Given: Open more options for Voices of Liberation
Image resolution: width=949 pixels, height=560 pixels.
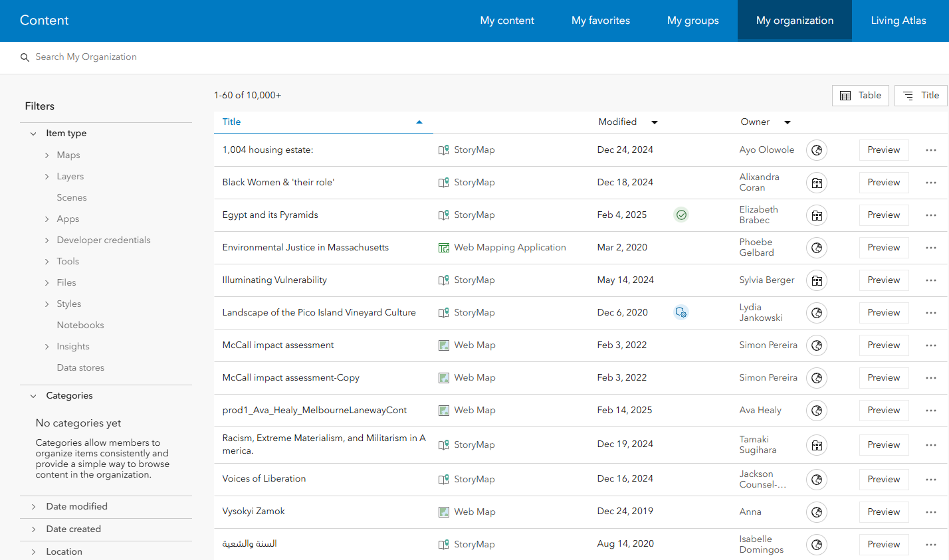Looking at the screenshot, I should [931, 480].
